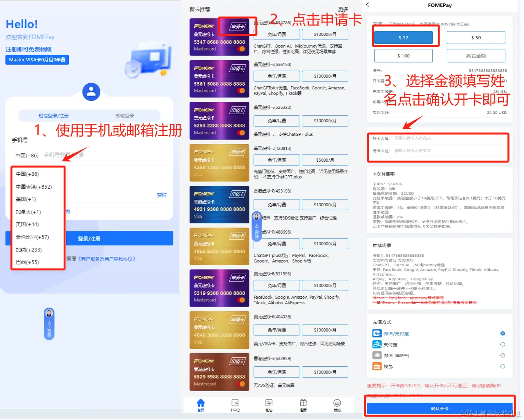Click the 支付宝 Alipay logo icon
Image resolution: width=524 pixels, height=420 pixels.
[x=377, y=344]
